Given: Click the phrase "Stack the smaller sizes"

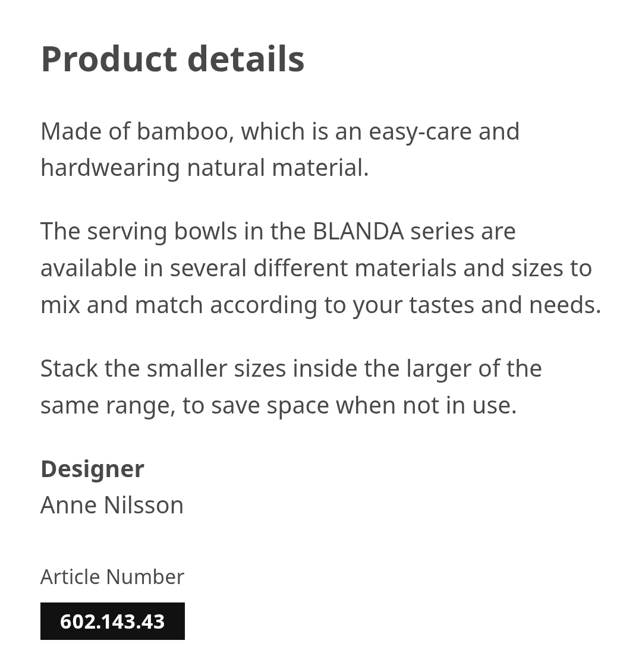Looking at the screenshot, I should pos(163,368).
